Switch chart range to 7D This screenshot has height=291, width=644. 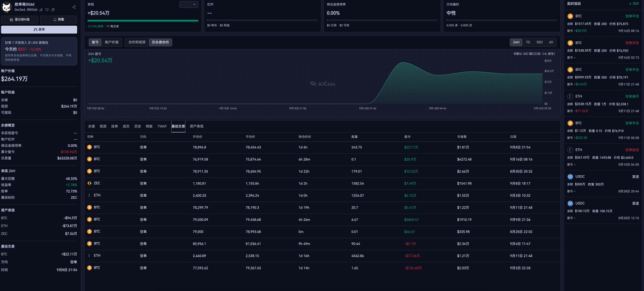tap(528, 42)
